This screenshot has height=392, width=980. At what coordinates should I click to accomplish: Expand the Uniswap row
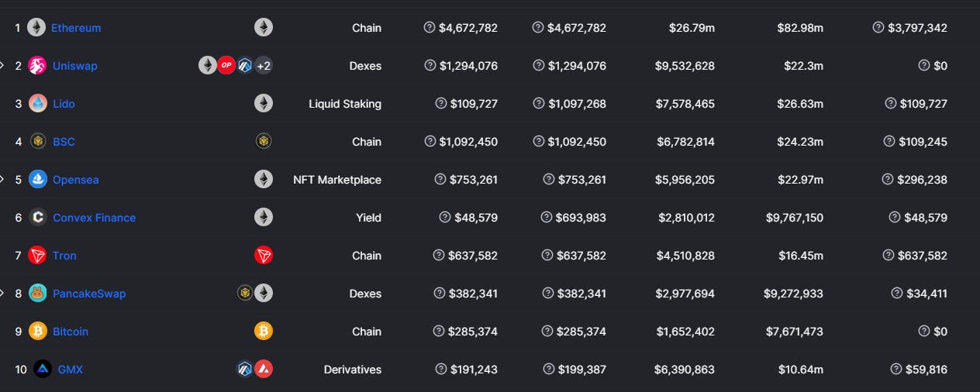[2, 66]
